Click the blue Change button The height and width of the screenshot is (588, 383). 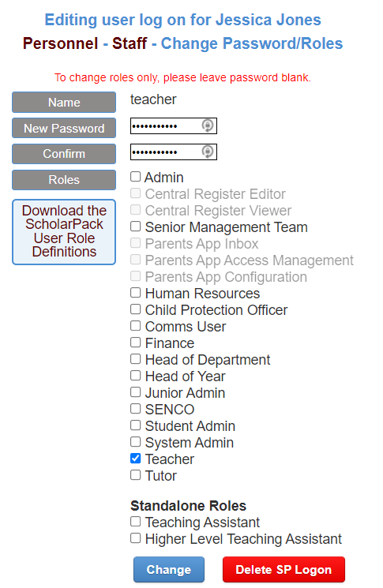click(x=169, y=570)
